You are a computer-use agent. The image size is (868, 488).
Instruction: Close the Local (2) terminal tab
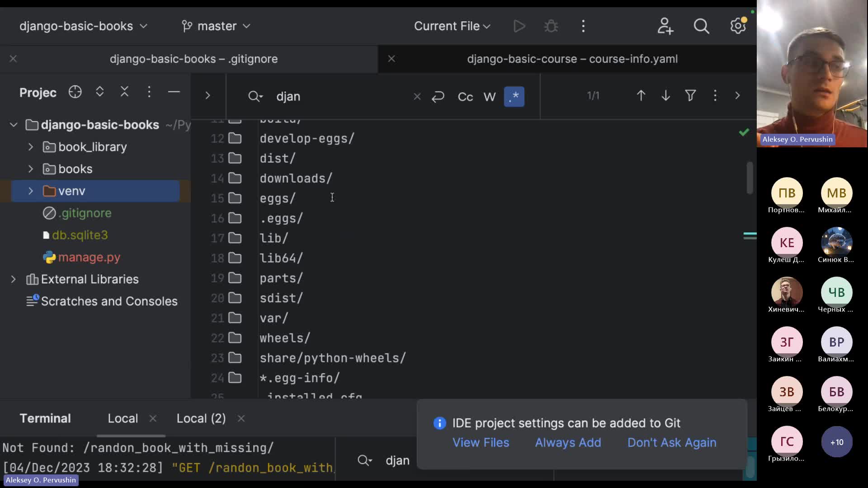[x=241, y=418]
